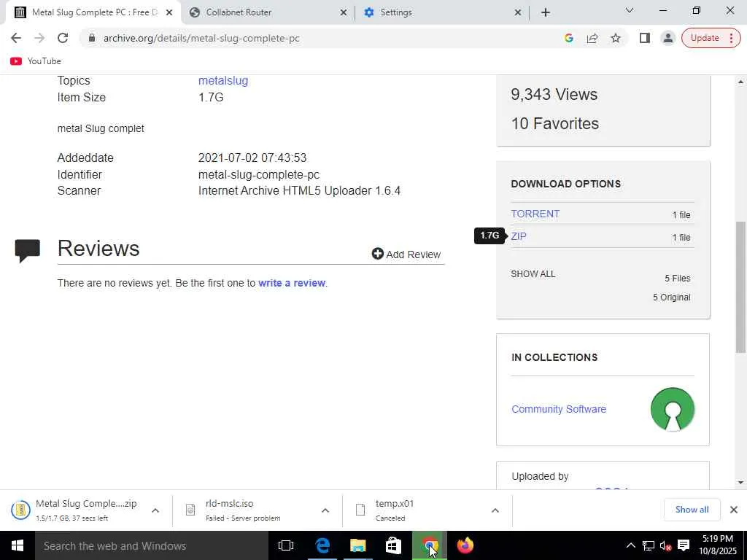Click Add Review
This screenshot has height=560, width=747.
[406, 254]
